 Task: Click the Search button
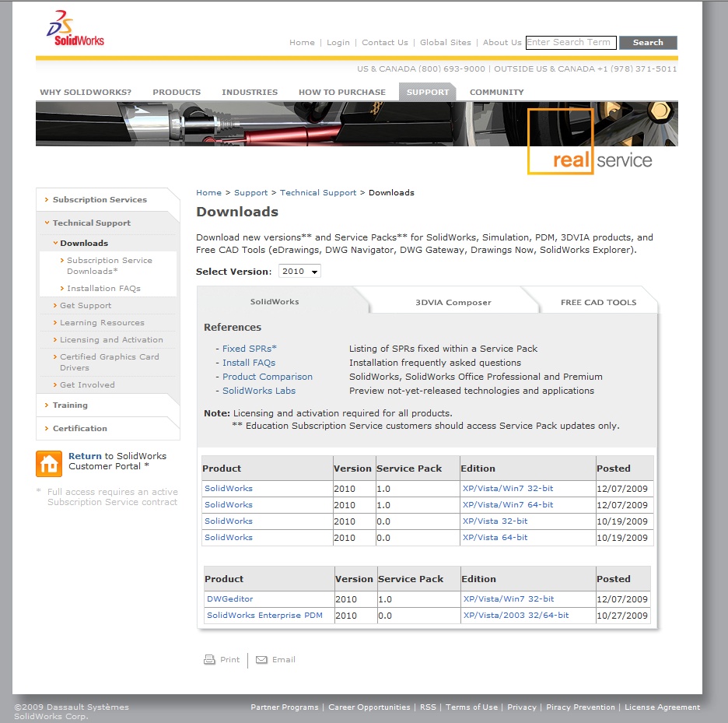(648, 42)
